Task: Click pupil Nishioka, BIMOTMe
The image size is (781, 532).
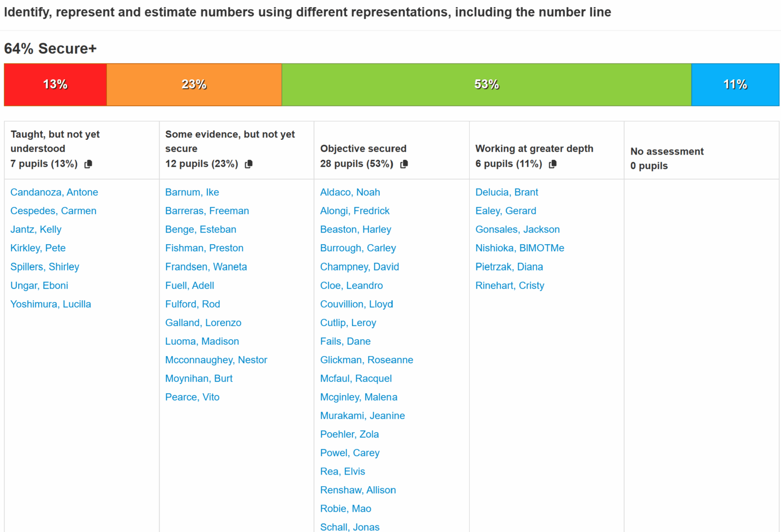Action: tap(520, 248)
